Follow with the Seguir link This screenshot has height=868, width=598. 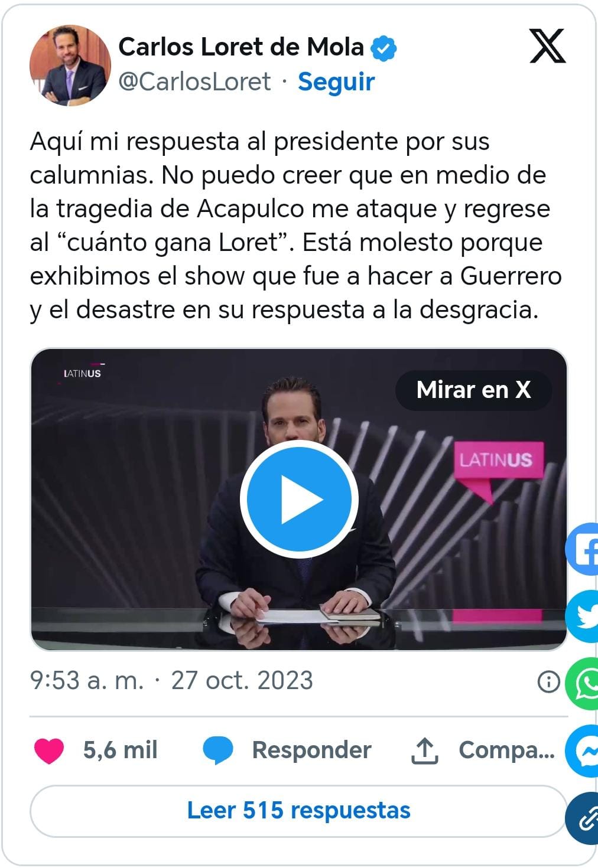[x=336, y=81]
